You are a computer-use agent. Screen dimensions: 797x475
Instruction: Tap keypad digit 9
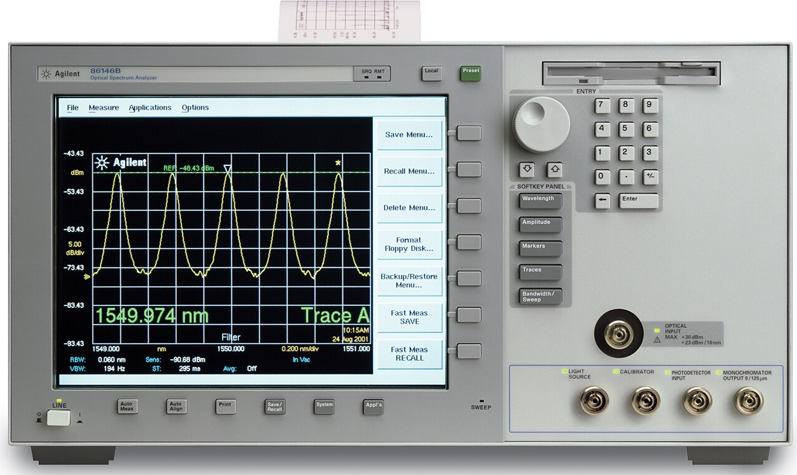650,105
